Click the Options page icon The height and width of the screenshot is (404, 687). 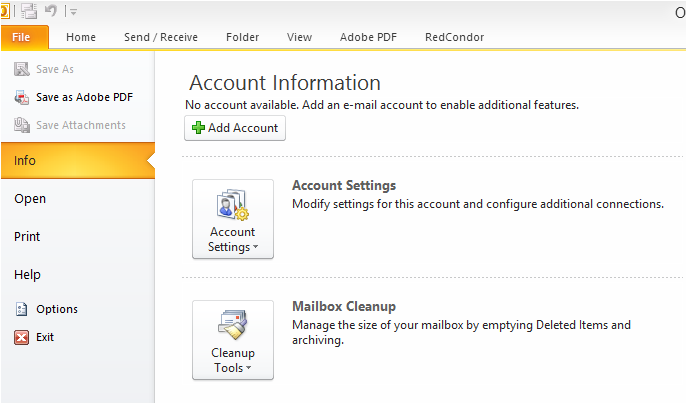pos(21,309)
